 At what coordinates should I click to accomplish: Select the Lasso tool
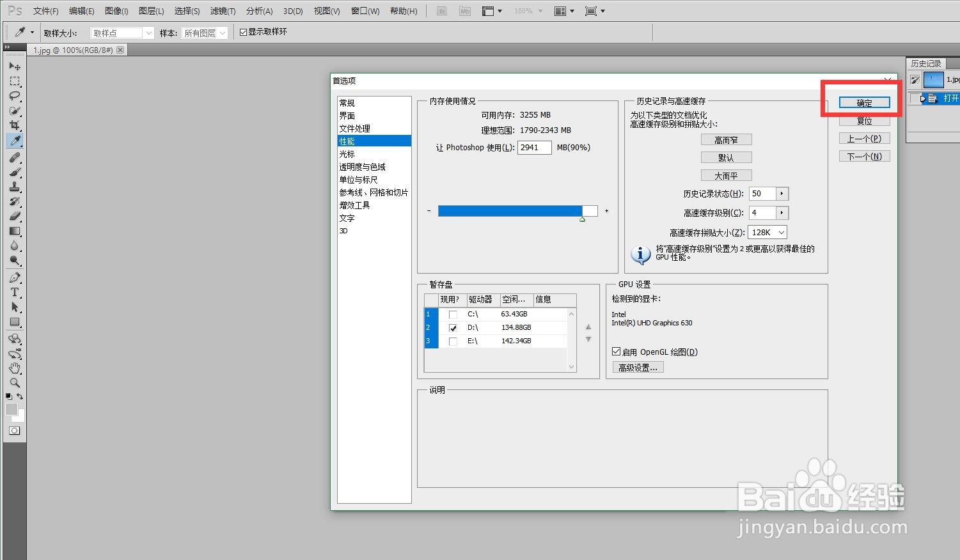point(15,96)
